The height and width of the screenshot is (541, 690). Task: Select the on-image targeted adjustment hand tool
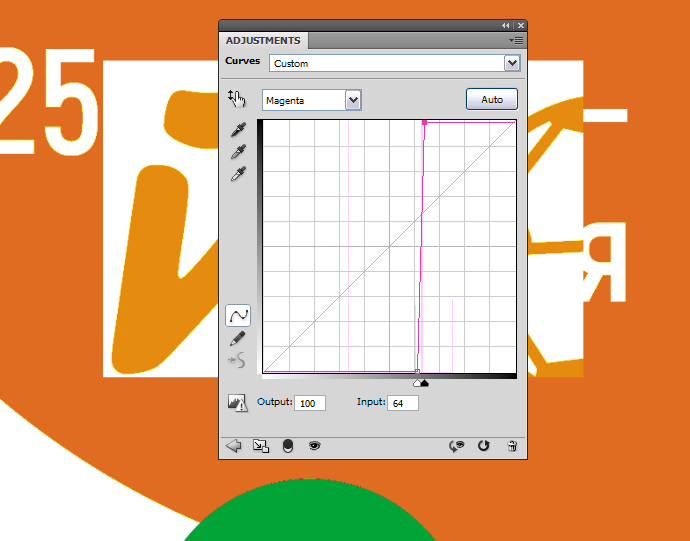[x=237, y=99]
